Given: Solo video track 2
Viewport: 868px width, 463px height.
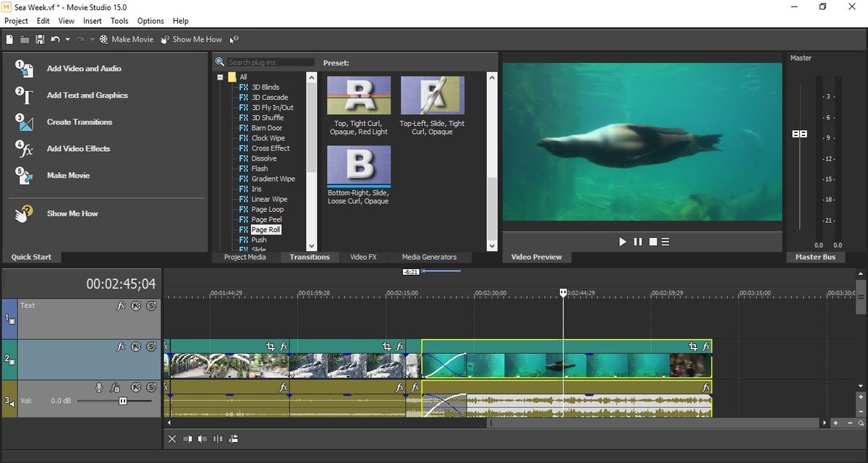Looking at the screenshot, I should pos(150,347).
